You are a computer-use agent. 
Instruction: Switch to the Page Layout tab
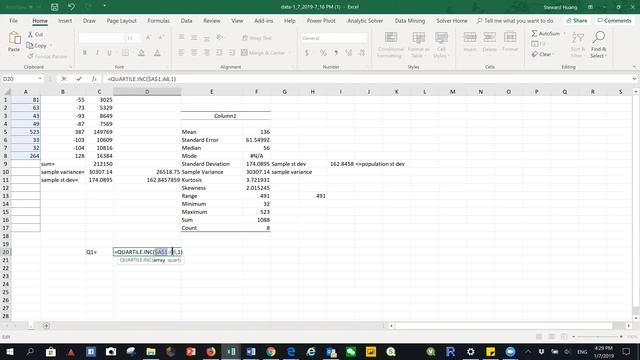[x=121, y=20]
